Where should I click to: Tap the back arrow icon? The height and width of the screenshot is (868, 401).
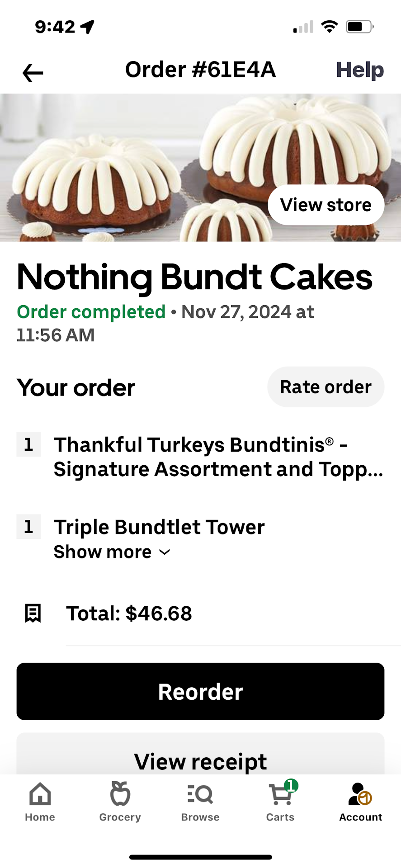click(33, 73)
